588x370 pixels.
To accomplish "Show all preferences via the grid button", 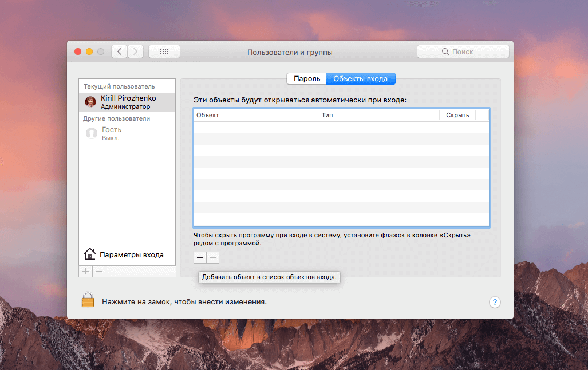I will tap(164, 51).
